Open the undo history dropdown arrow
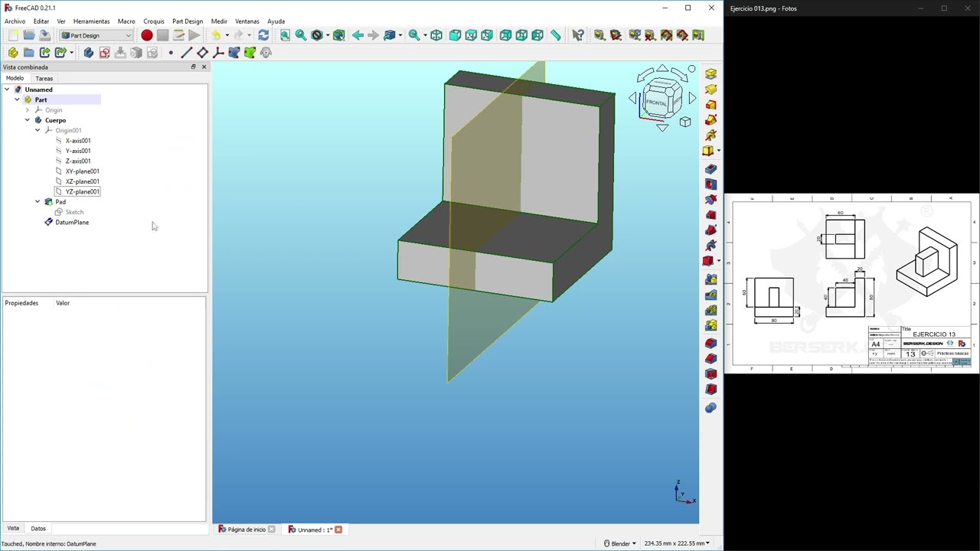 (x=227, y=35)
